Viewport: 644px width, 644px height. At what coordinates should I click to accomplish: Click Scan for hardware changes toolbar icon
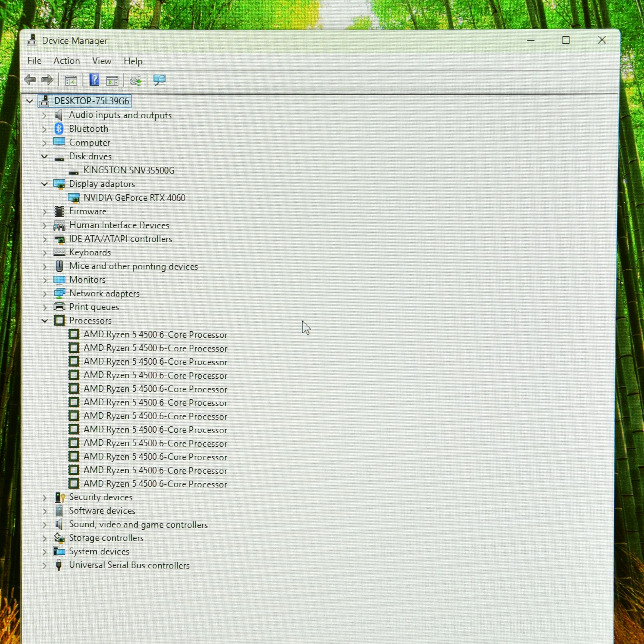tap(159, 80)
